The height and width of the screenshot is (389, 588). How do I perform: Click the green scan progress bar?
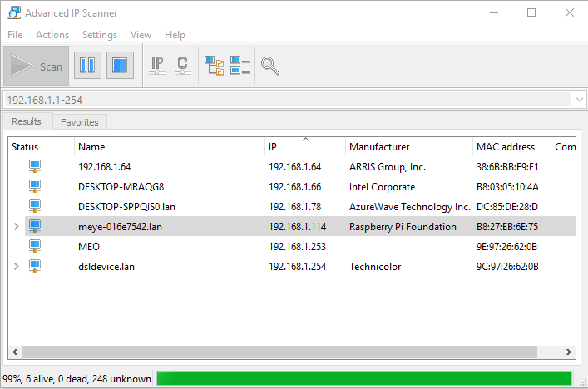tap(363, 379)
